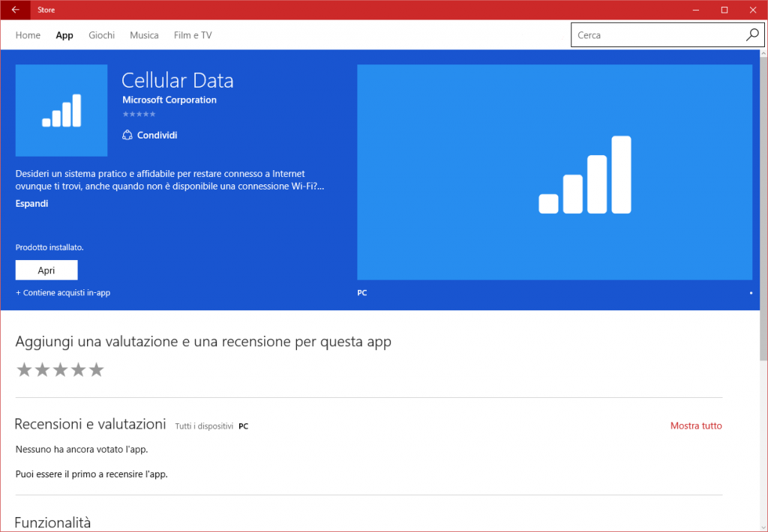This screenshot has width=768, height=532.
Task: Click 'Puoi essere il primo a recensire l'app.'
Action: pos(91,474)
